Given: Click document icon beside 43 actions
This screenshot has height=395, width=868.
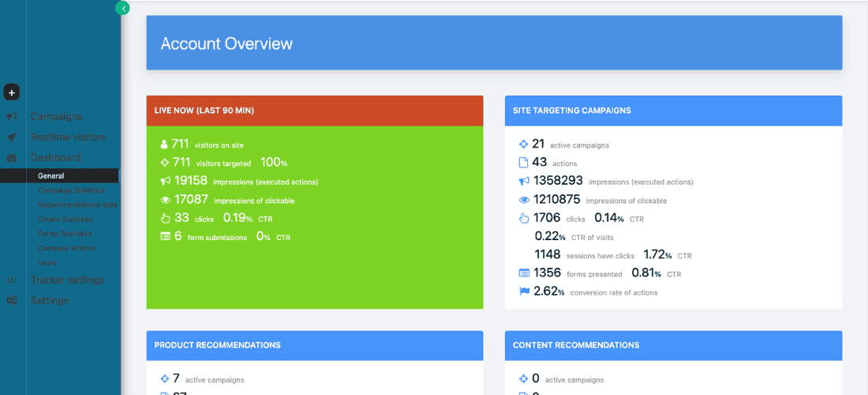Looking at the screenshot, I should pyautogui.click(x=523, y=162).
